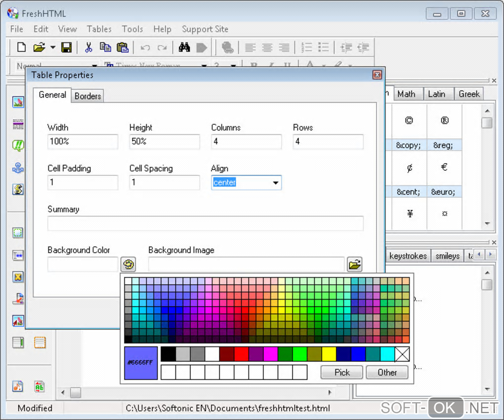Click the Summary text field
This screenshot has width=504, height=420.
pos(205,224)
